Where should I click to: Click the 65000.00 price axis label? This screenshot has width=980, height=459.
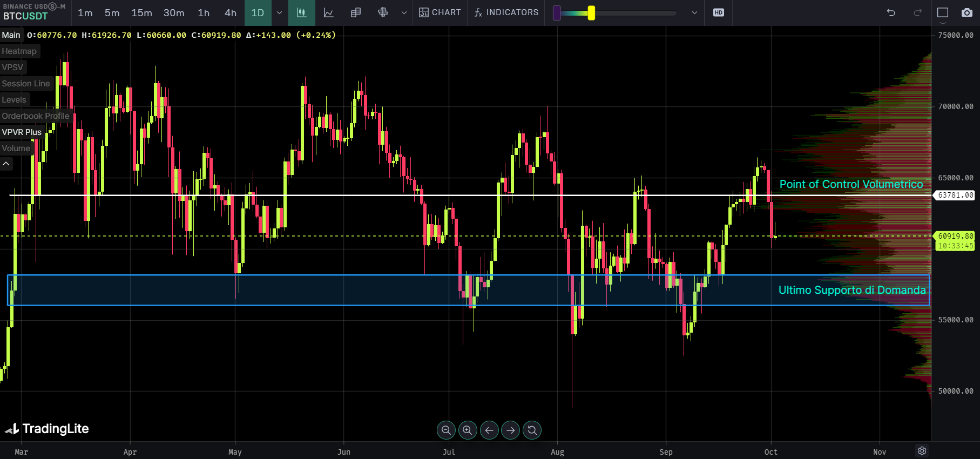956,178
